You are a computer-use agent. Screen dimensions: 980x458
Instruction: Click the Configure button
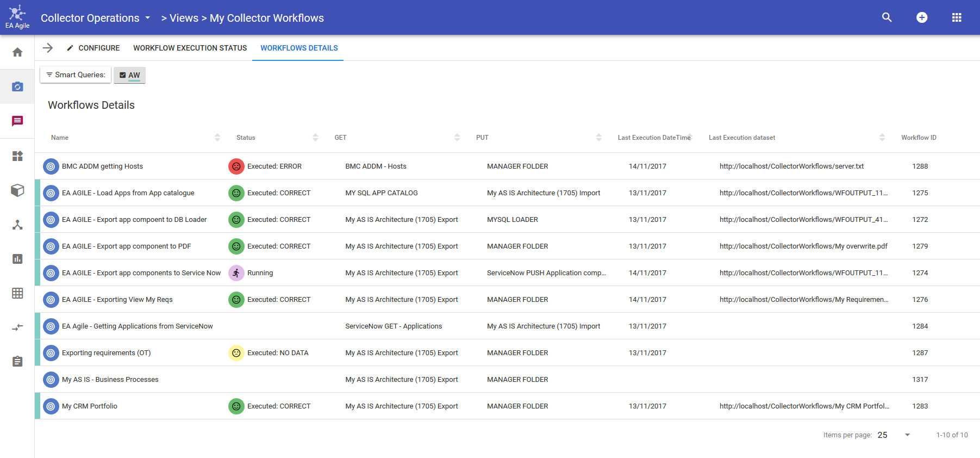pos(93,48)
